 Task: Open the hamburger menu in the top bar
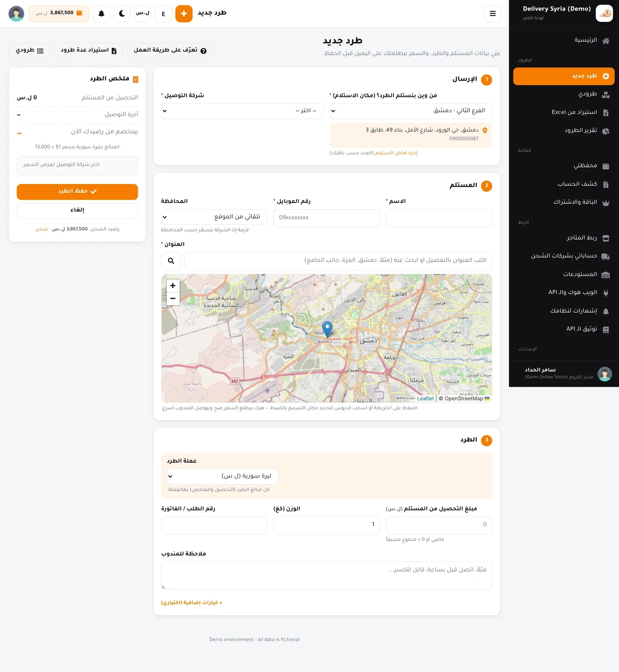493,14
